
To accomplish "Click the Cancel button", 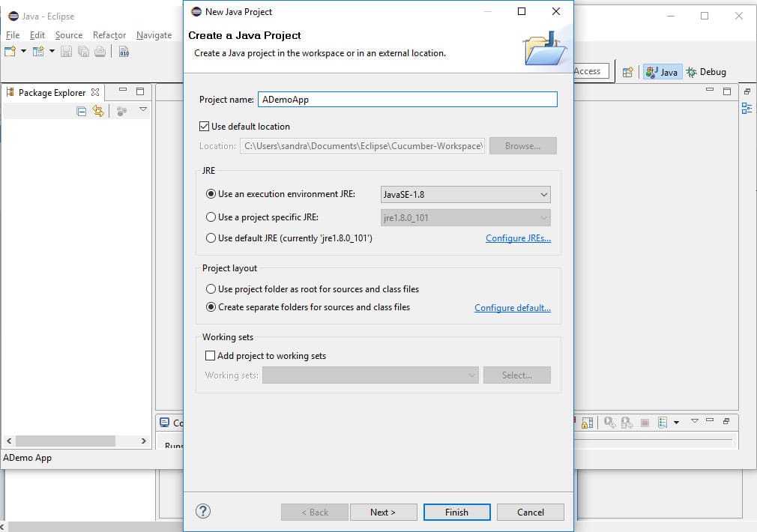I will 531,513.
